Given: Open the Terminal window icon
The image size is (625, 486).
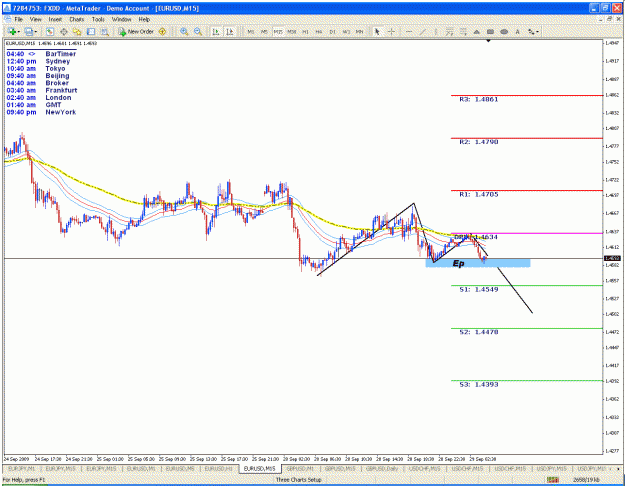Looking at the screenshot, I should [x=91, y=31].
